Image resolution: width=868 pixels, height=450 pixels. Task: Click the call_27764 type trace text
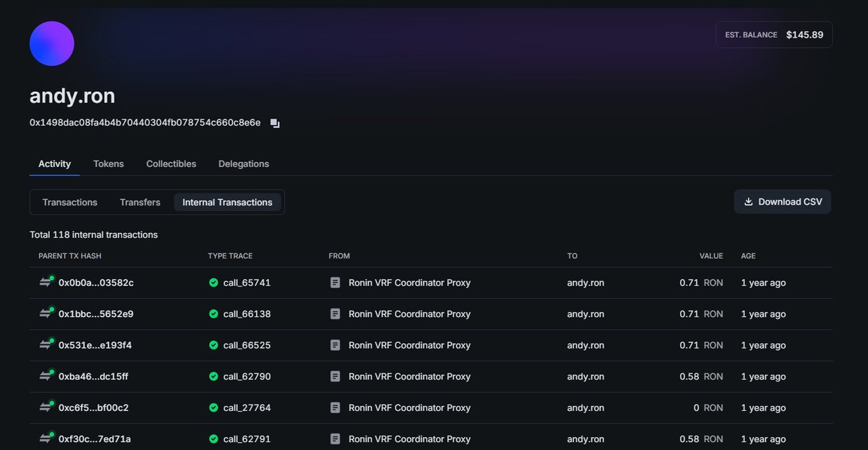(247, 407)
